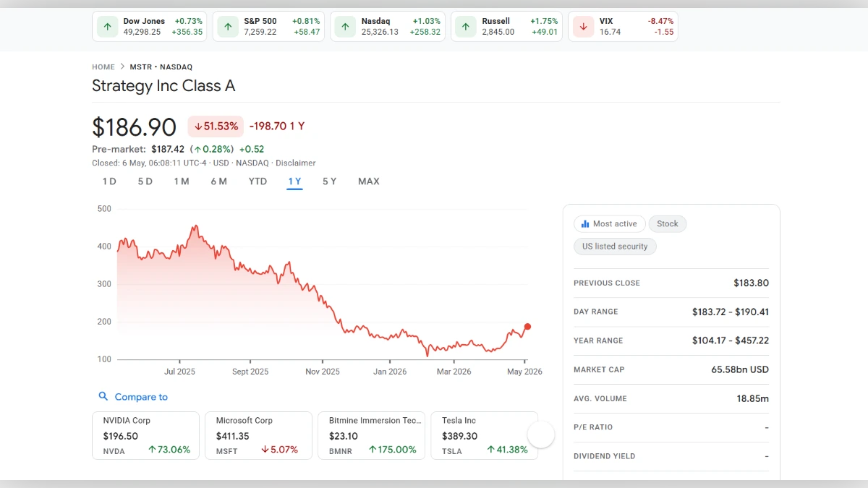Click the $186.90 current price
The width and height of the screenshot is (868, 488).
point(135,127)
